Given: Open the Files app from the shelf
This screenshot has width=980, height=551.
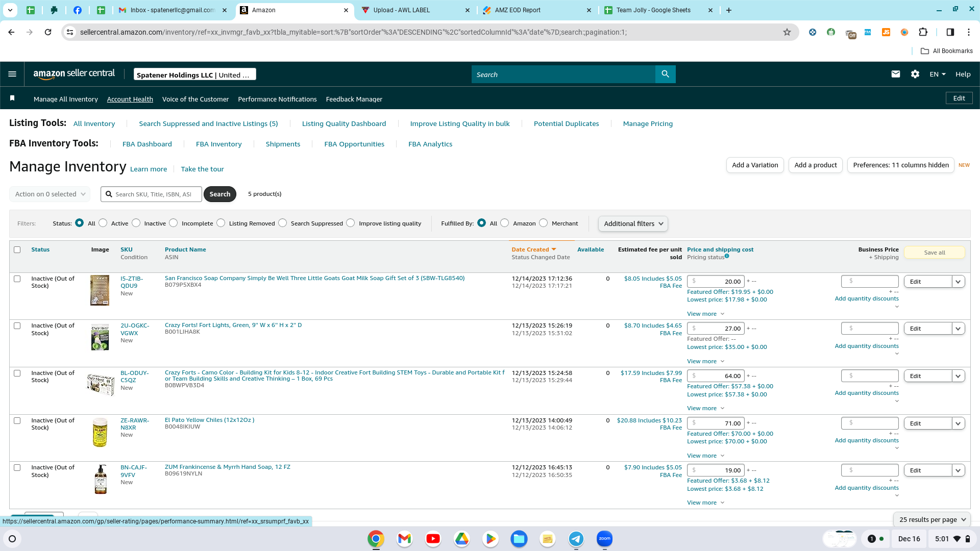Looking at the screenshot, I should click(x=519, y=539).
